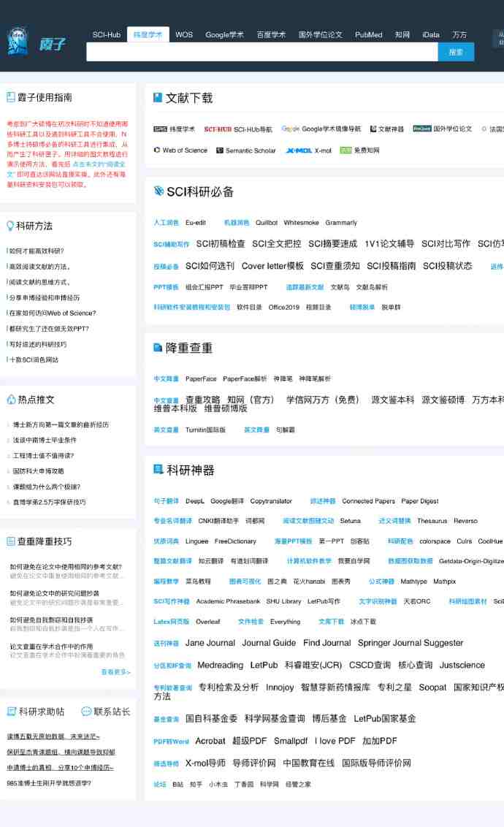Open the Turnitin国际版 link

click(x=205, y=430)
